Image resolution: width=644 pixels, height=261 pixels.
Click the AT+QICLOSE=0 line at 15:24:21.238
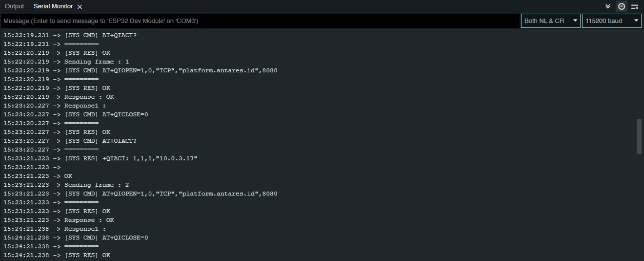tap(106, 238)
